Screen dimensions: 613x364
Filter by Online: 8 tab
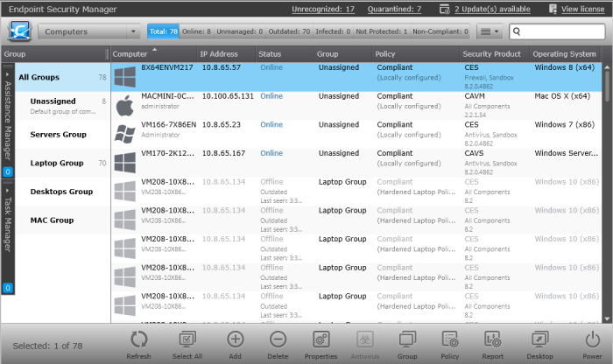pos(196,31)
